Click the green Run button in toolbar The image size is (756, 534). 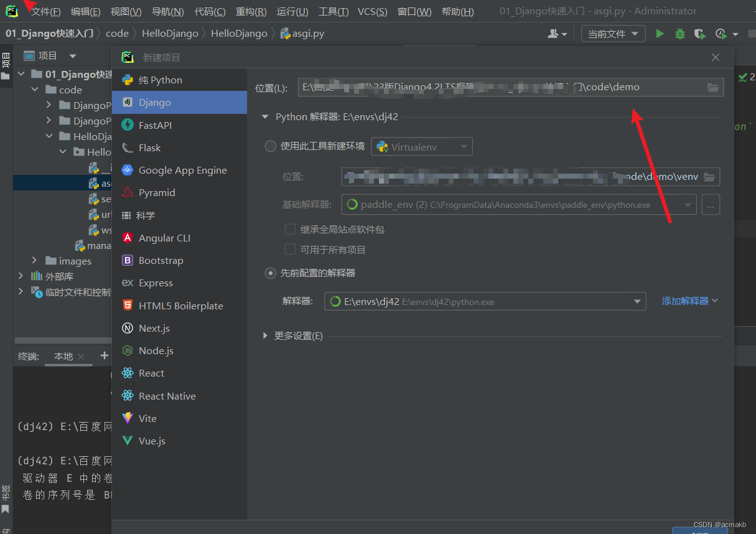(660, 34)
